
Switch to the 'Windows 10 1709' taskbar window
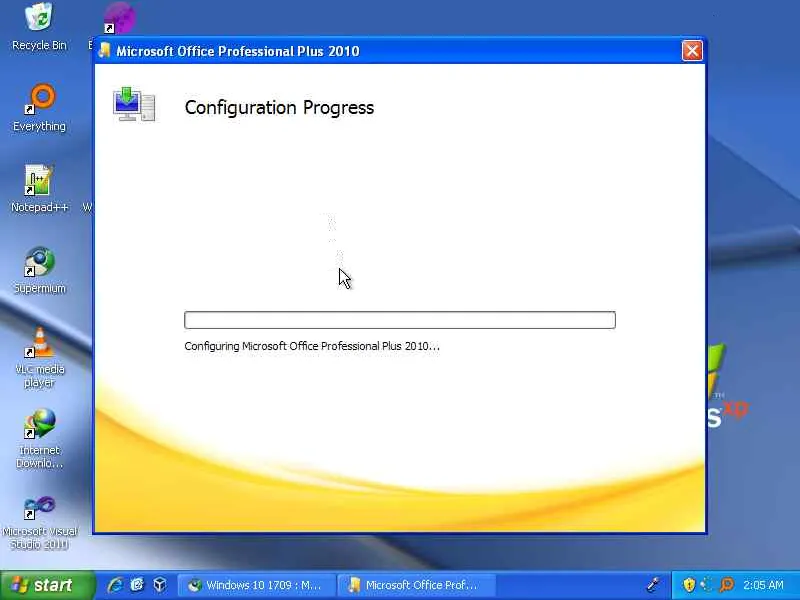click(x=257, y=585)
